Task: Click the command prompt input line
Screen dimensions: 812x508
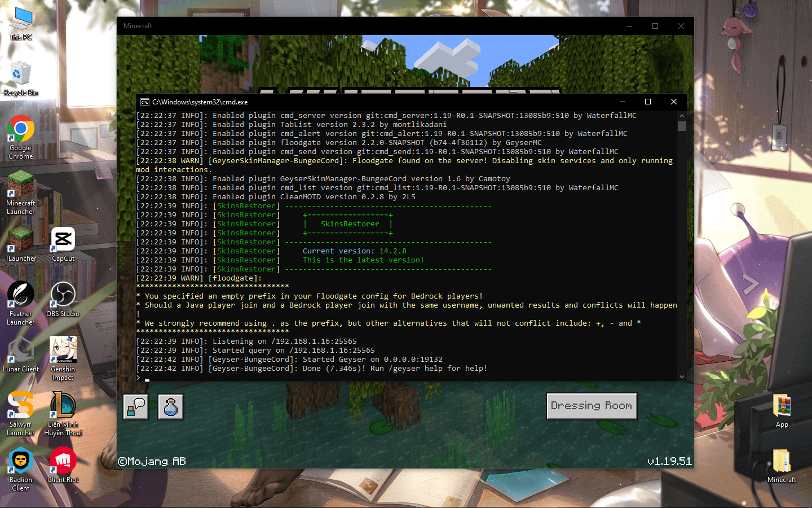Action: [x=407, y=378]
